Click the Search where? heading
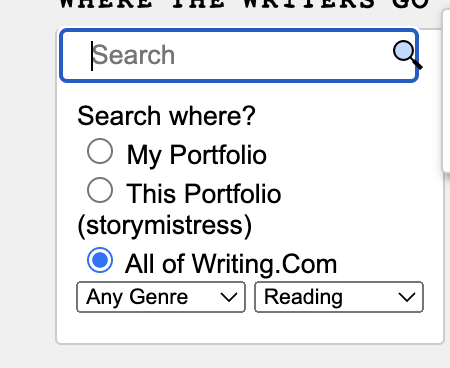This screenshot has width=450, height=368. tap(166, 116)
